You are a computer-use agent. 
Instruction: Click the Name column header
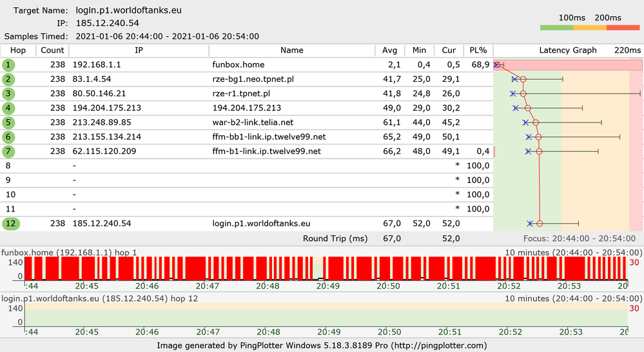[292, 50]
